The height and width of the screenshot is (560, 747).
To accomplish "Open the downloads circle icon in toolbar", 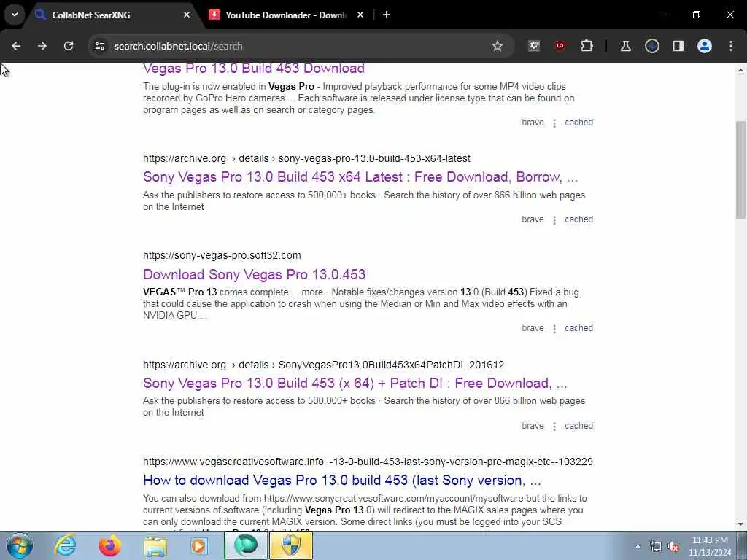I will point(652,46).
